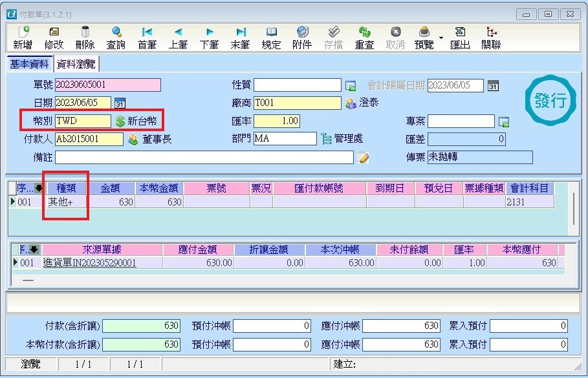Open lookup icon beside 專案 field
The width and height of the screenshot is (588, 378).
pyautogui.click(x=504, y=121)
